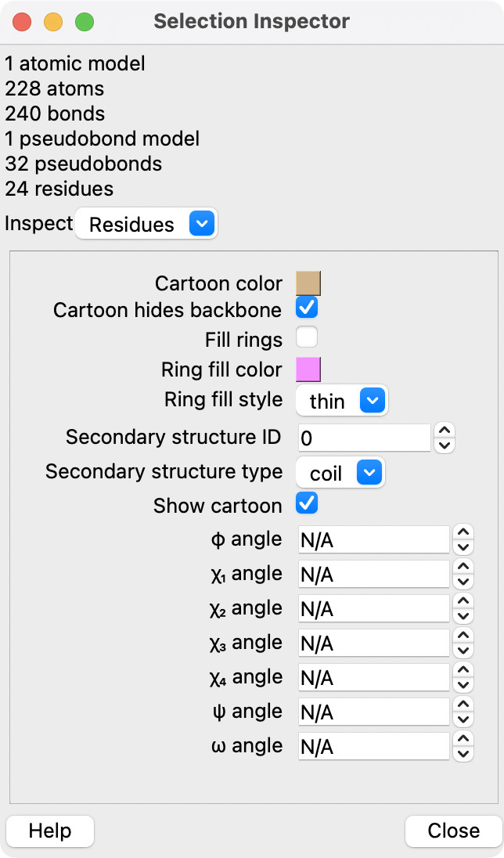Decrease the ω angle with its down arrow
The height and width of the screenshot is (858, 504).
pos(464,754)
